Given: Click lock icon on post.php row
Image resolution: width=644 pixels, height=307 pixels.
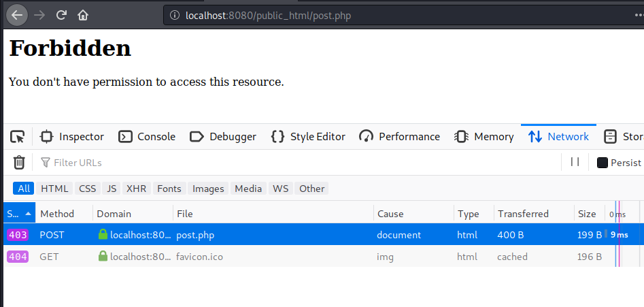Looking at the screenshot, I should [x=103, y=235].
